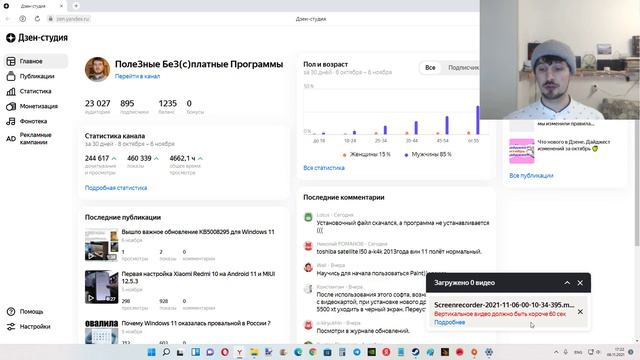Click the 23 027 audience count
The height and width of the screenshot is (360, 640).
click(x=97, y=104)
